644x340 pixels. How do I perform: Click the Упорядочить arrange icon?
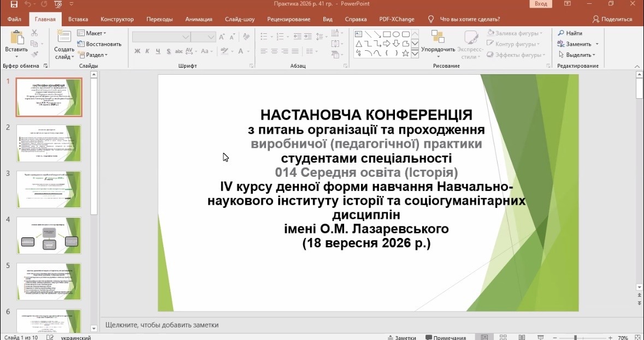pos(438,37)
